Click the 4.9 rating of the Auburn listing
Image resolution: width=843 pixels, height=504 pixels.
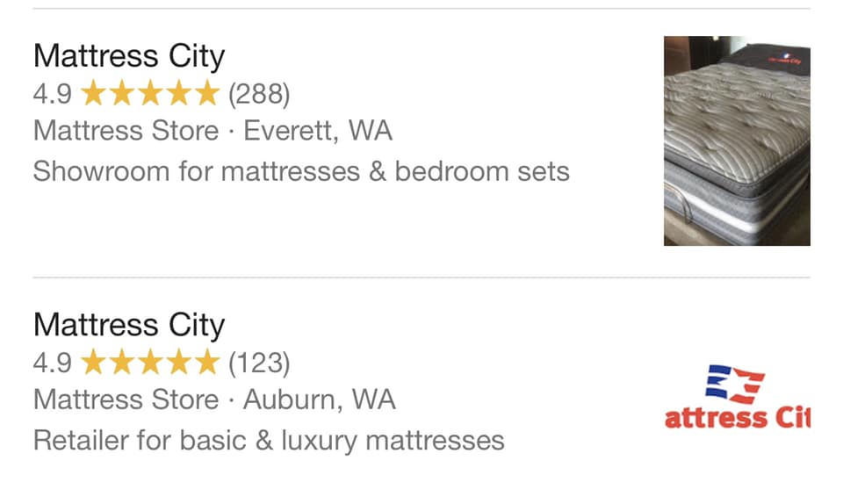[52, 364]
